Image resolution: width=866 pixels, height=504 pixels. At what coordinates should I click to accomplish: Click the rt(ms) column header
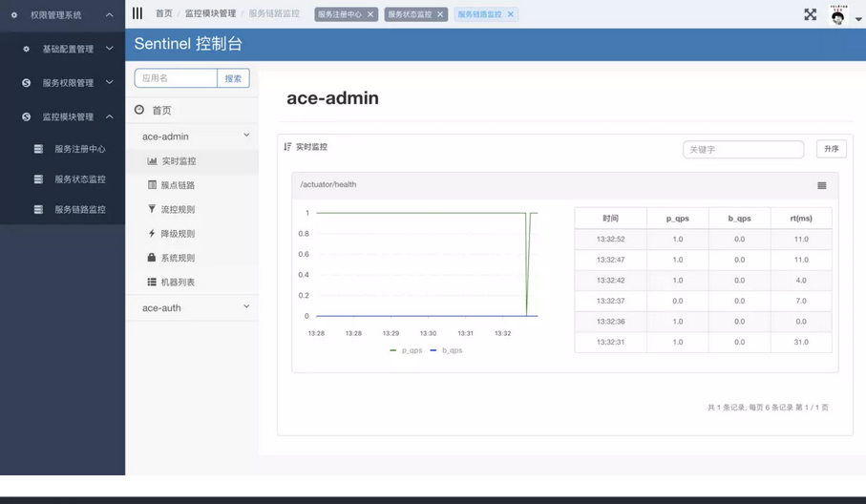[801, 218]
